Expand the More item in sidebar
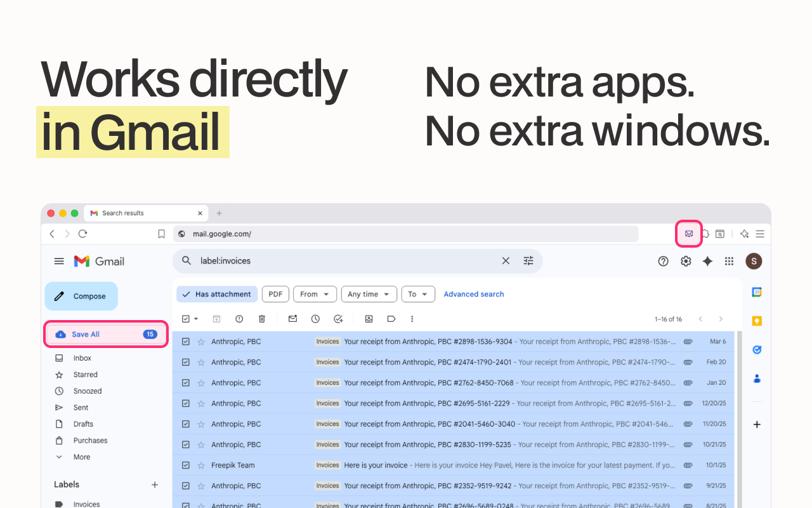Viewport: 812px width, 508px height. [81, 457]
